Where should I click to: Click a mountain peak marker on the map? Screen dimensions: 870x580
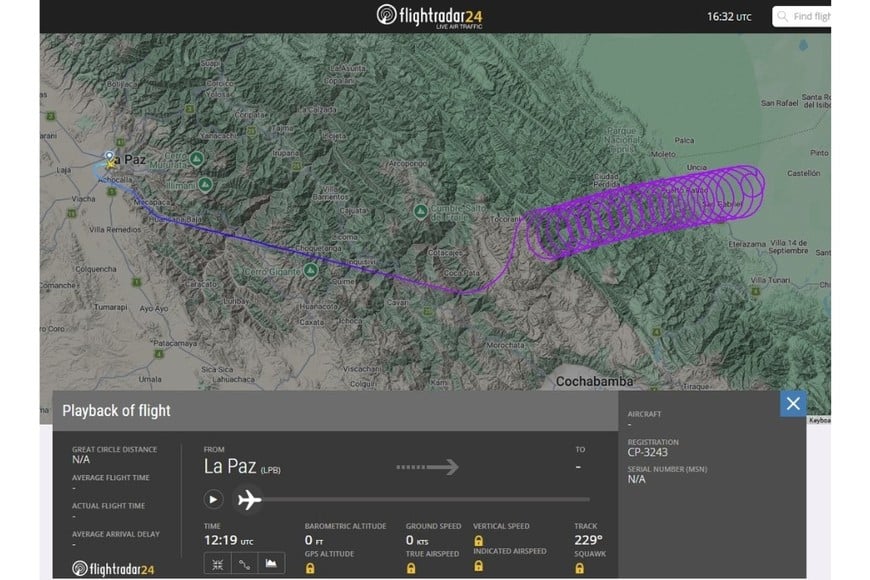(197, 157)
